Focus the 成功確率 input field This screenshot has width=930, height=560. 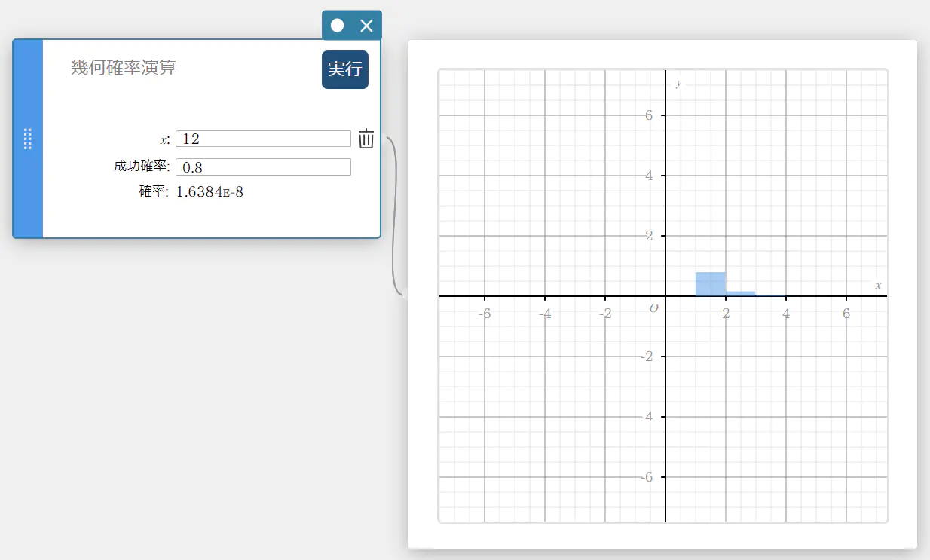click(263, 167)
